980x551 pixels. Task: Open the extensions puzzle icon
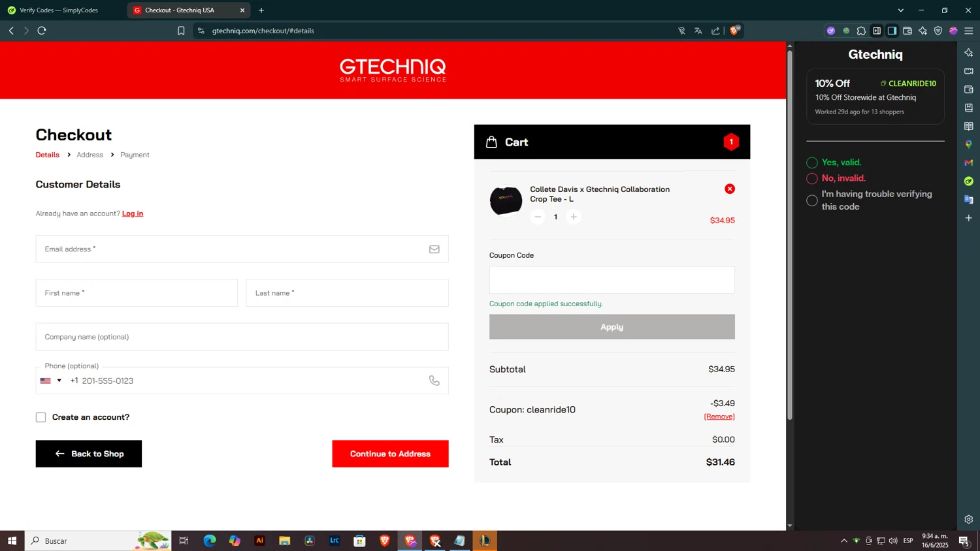[x=861, y=31]
